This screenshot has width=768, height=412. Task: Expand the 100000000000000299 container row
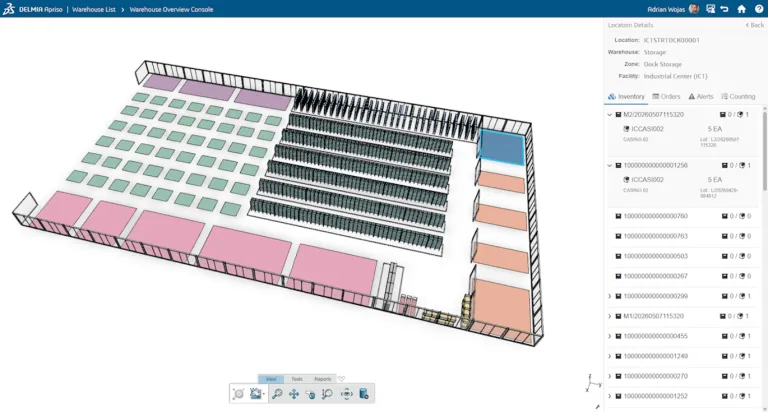pos(610,296)
